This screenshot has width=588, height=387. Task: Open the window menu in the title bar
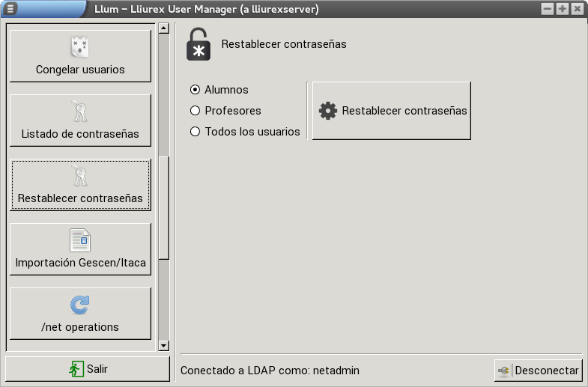coord(11,9)
